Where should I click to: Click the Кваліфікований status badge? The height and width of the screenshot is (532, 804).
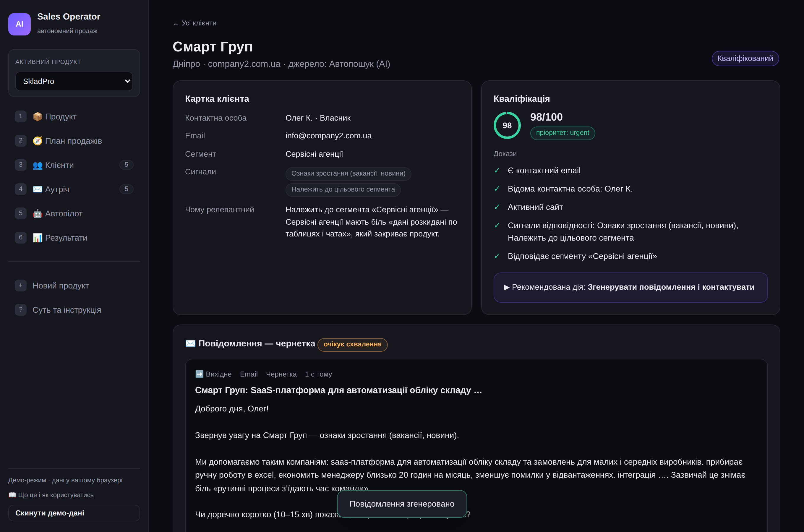tap(745, 58)
